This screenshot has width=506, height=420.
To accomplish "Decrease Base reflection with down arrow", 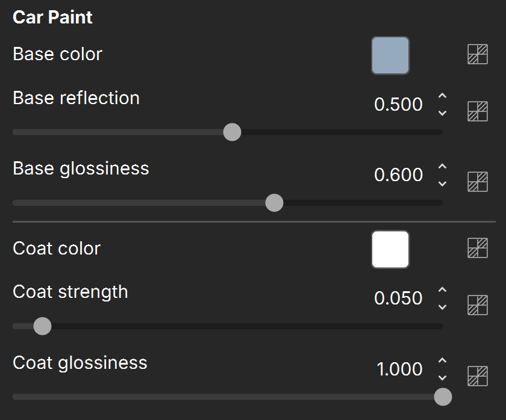I will [442, 113].
